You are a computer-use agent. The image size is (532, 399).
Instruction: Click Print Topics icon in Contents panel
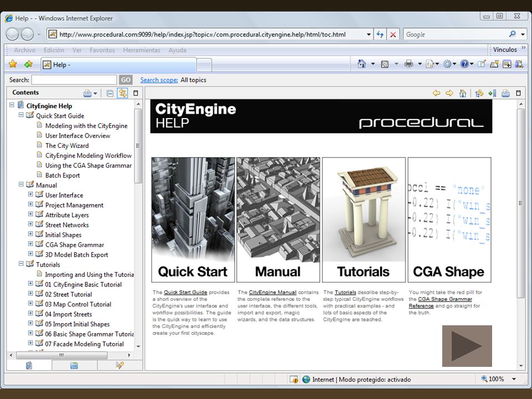(x=88, y=93)
